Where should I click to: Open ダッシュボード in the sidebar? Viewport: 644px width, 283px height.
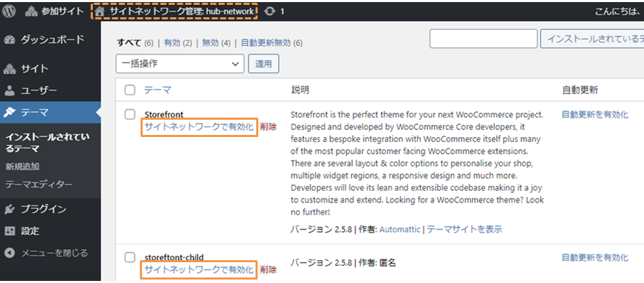[x=53, y=39]
